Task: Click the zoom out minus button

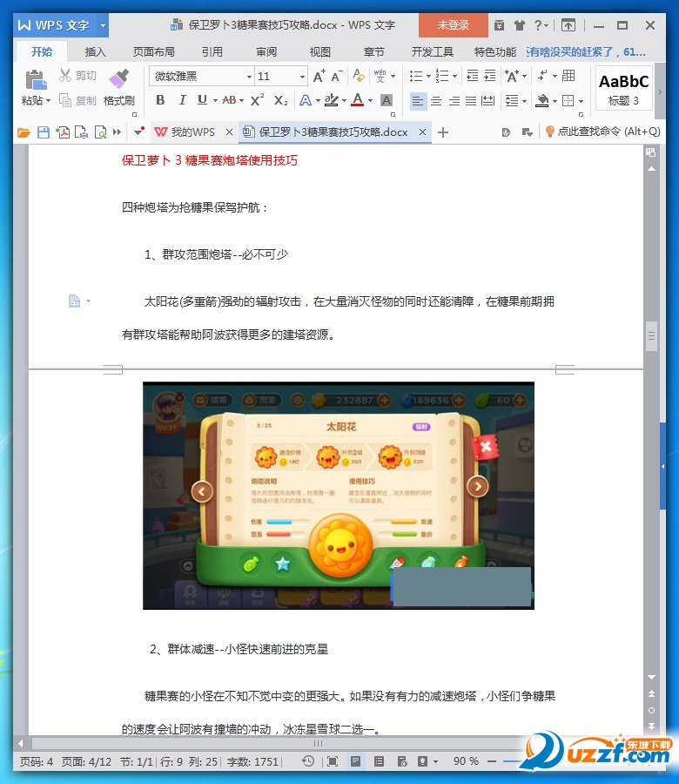Action: tap(492, 761)
